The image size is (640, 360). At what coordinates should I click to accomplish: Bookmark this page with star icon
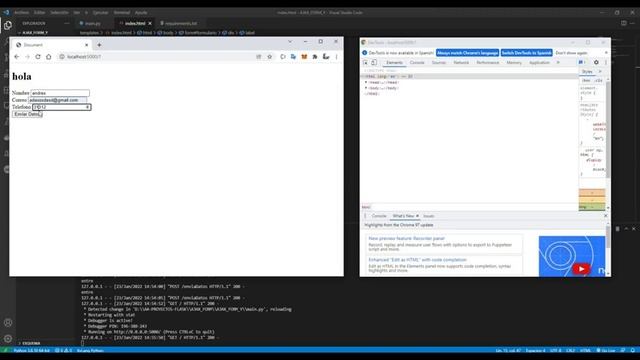pos(269,57)
